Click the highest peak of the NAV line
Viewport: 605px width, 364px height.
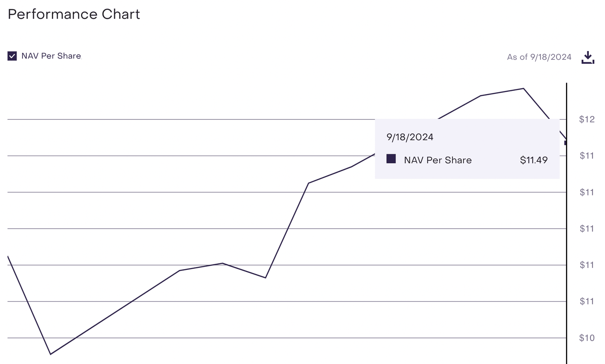point(523,89)
